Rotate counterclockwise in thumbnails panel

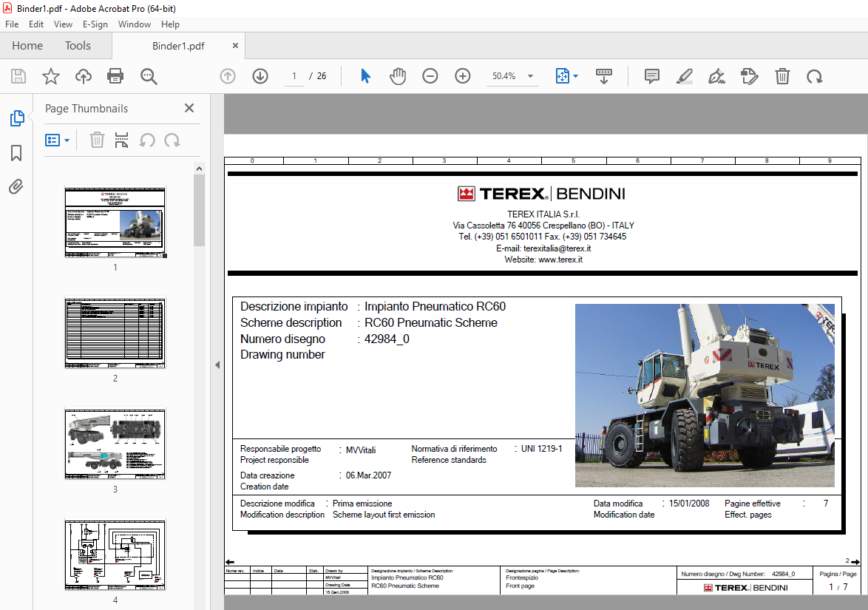click(x=146, y=140)
